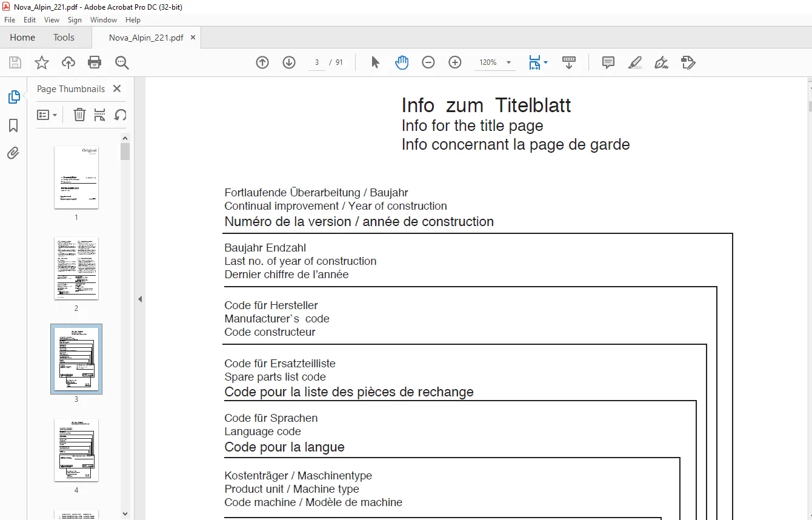Screen dimensions: 812x520
Task: Go to next page arrow
Action: click(x=289, y=62)
